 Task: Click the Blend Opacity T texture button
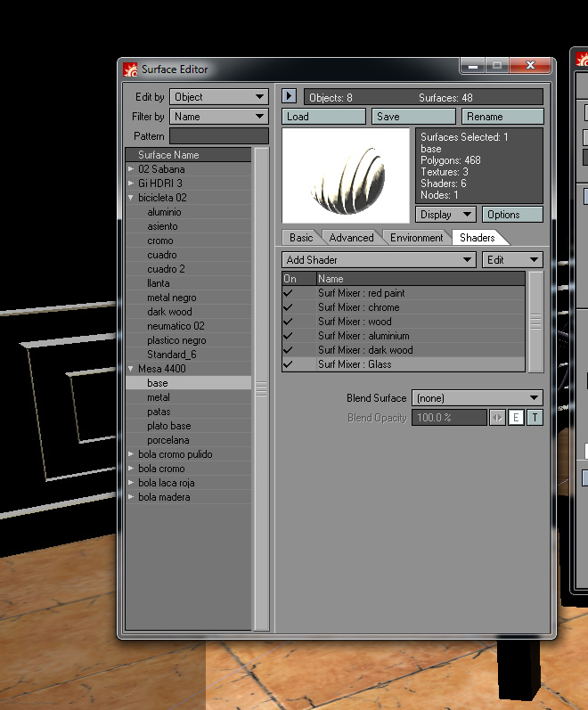coord(535,418)
